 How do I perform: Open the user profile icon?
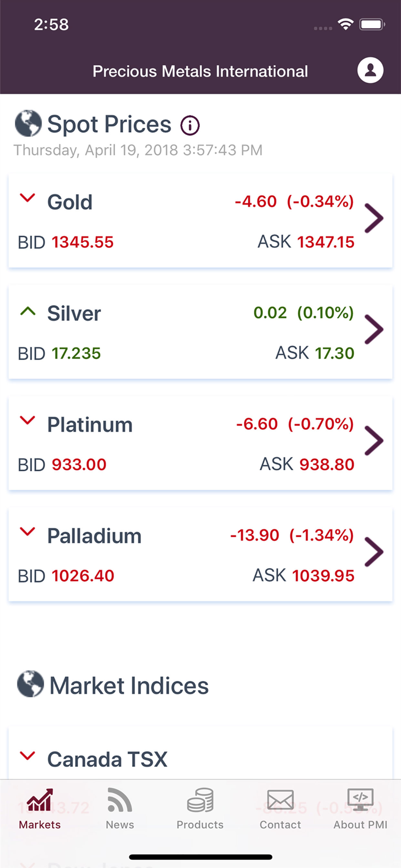click(370, 70)
